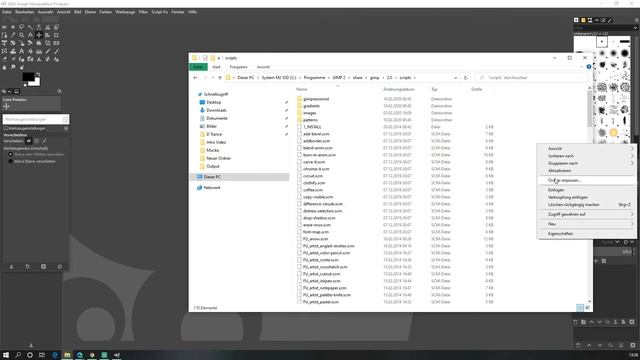Select the Crop tool

coord(56,35)
